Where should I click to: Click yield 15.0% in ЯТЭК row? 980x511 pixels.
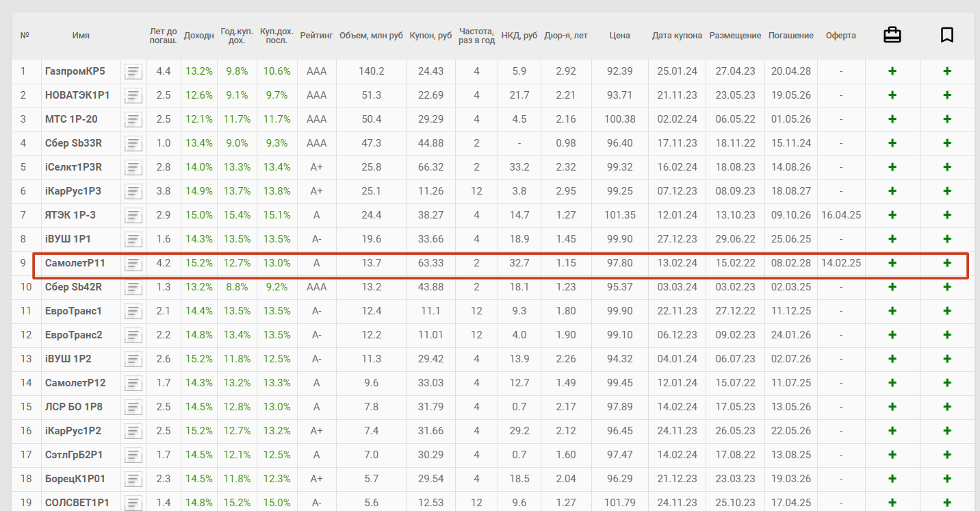pyautogui.click(x=199, y=215)
